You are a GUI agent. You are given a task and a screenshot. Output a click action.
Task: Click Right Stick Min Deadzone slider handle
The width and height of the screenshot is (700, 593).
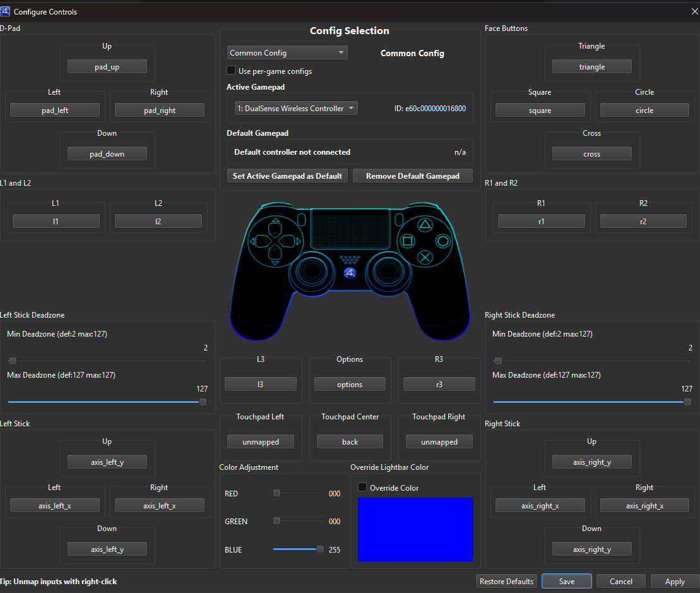498,361
